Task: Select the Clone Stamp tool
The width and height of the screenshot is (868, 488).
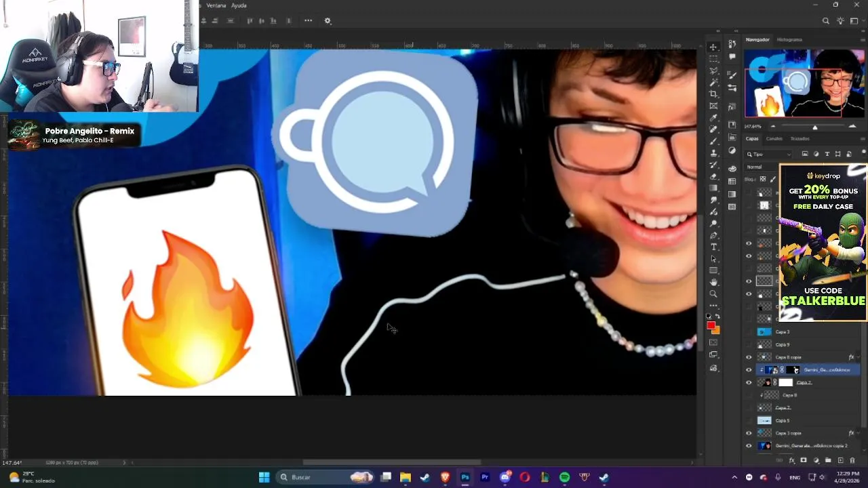Action: [713, 153]
